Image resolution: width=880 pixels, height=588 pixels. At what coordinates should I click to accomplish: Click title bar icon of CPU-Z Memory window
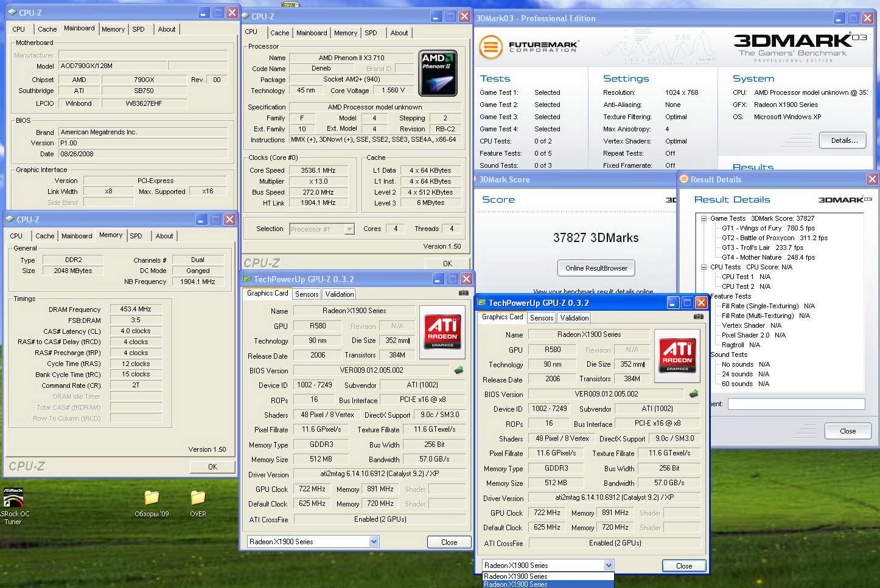point(10,219)
